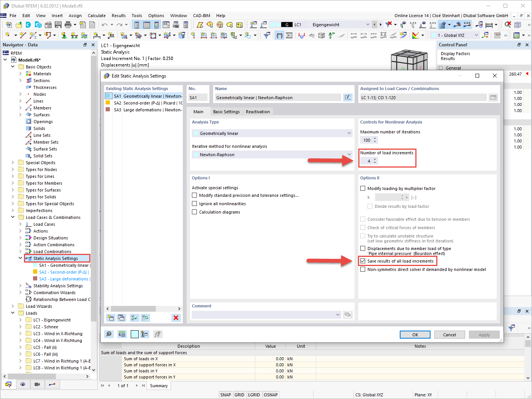Open the CAD-BIM menu

pos(202,16)
